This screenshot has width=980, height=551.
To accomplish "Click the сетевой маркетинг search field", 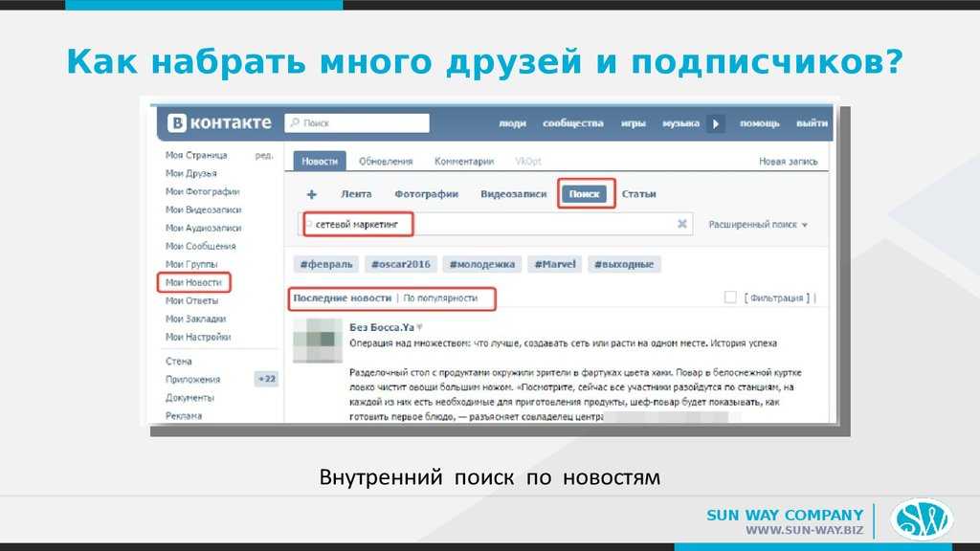I will click(488, 225).
